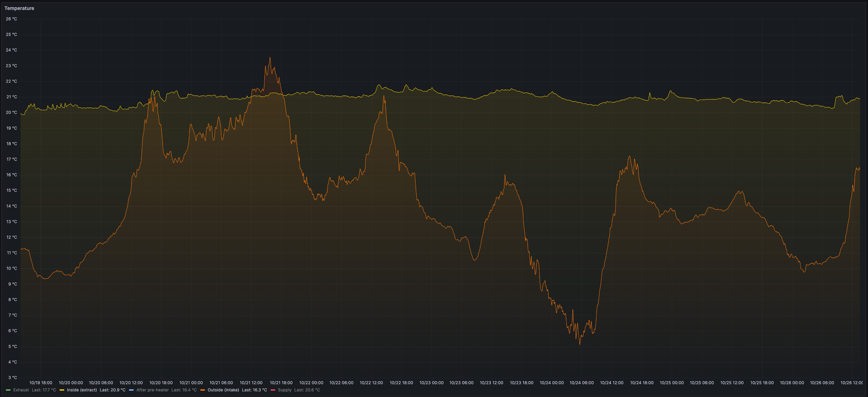The height and width of the screenshot is (397, 868).
Task: Open the Temperature panel title menu
Action: coord(19,8)
